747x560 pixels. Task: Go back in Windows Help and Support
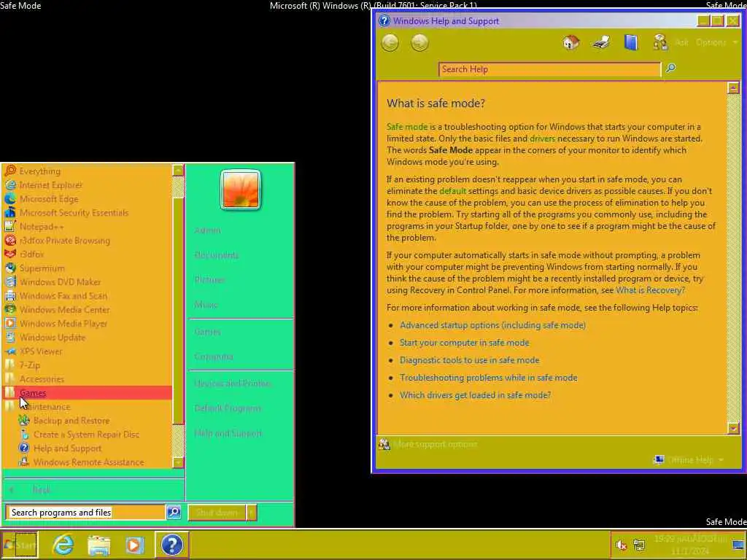click(390, 43)
